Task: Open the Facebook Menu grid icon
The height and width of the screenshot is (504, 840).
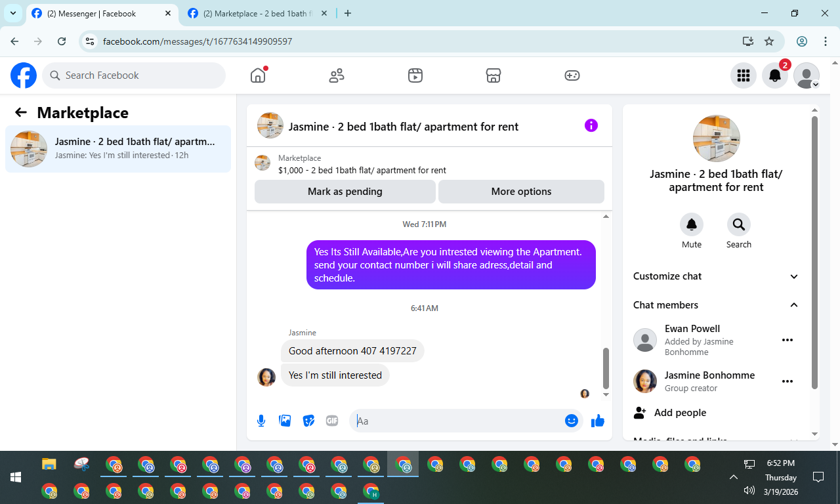Action: point(743,75)
